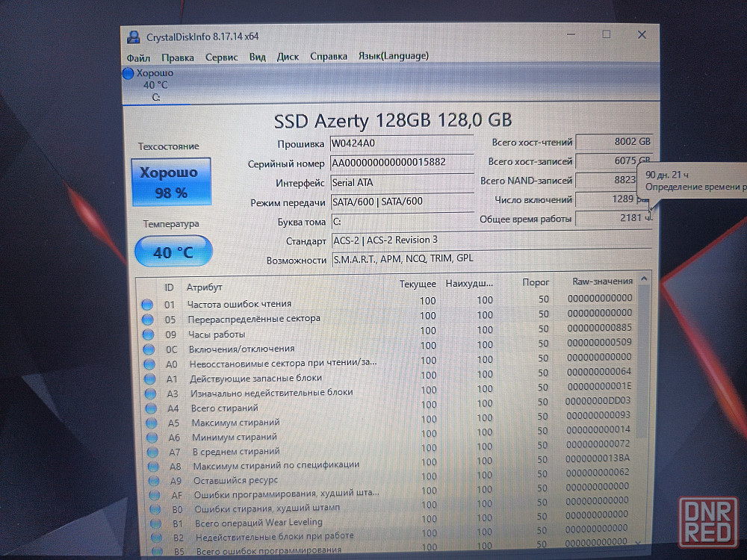Open the Сервис menu

point(222,57)
